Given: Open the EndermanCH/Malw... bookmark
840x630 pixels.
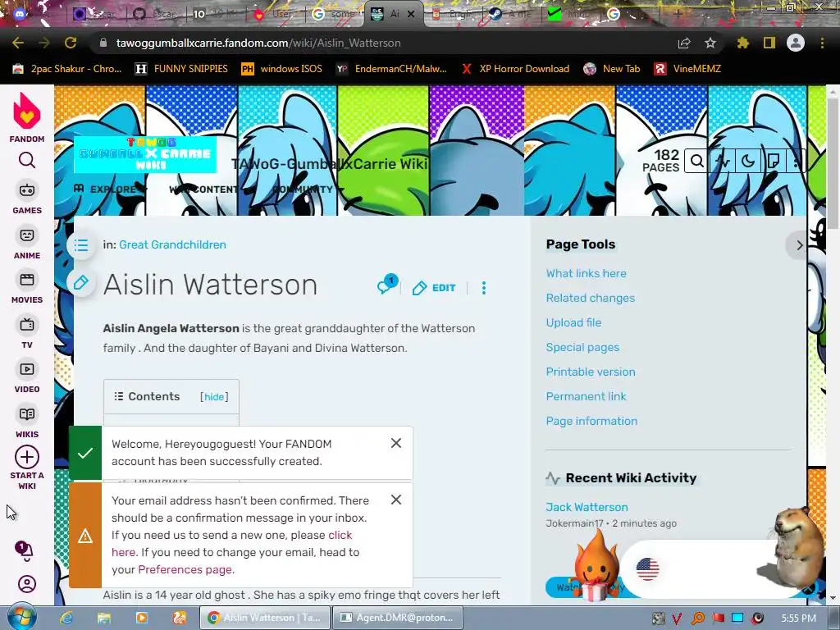Looking at the screenshot, I should coord(391,69).
